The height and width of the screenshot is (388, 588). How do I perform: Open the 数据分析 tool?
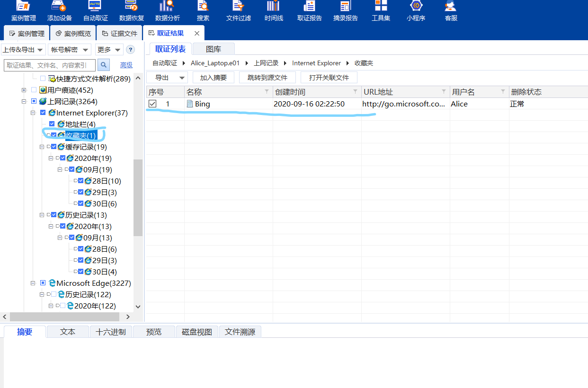(x=167, y=11)
